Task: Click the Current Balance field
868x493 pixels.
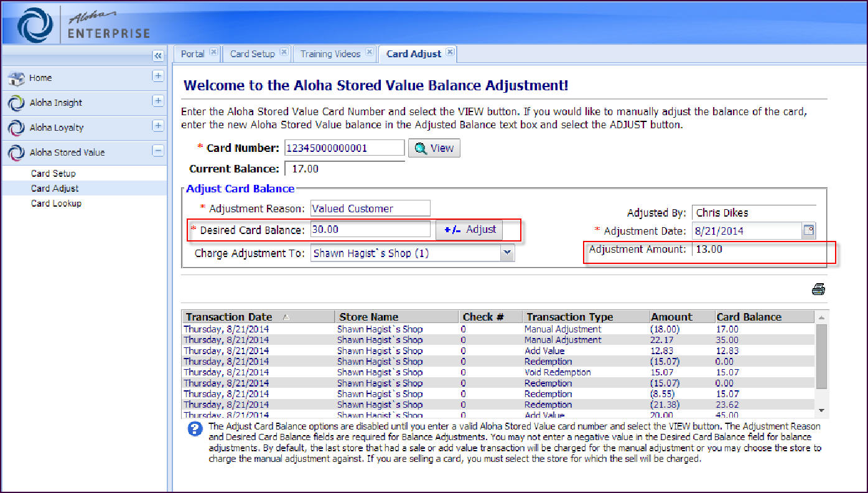Action: [344, 169]
